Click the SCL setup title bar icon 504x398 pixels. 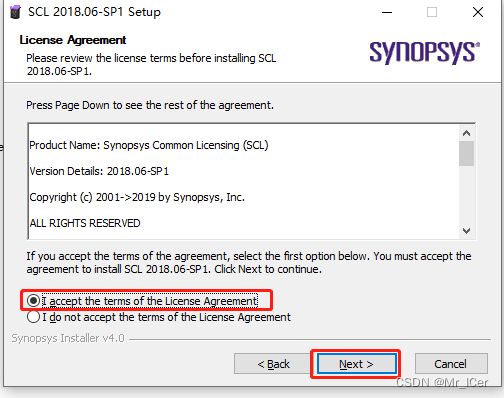(x=15, y=12)
